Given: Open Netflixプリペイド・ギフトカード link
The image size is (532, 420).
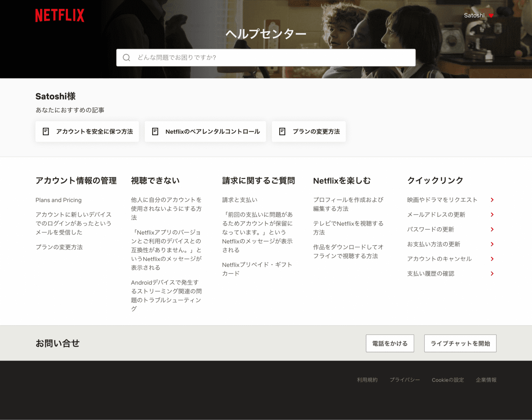Looking at the screenshot, I should coord(257,269).
